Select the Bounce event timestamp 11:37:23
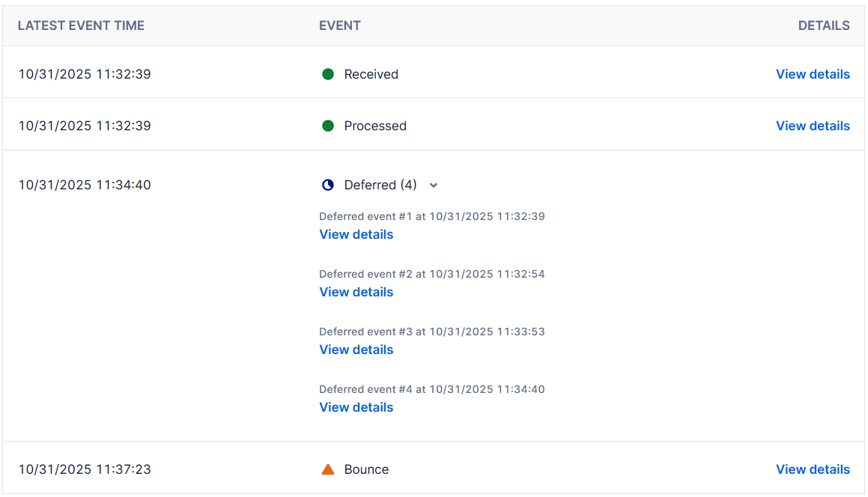868x497 pixels. [x=85, y=469]
